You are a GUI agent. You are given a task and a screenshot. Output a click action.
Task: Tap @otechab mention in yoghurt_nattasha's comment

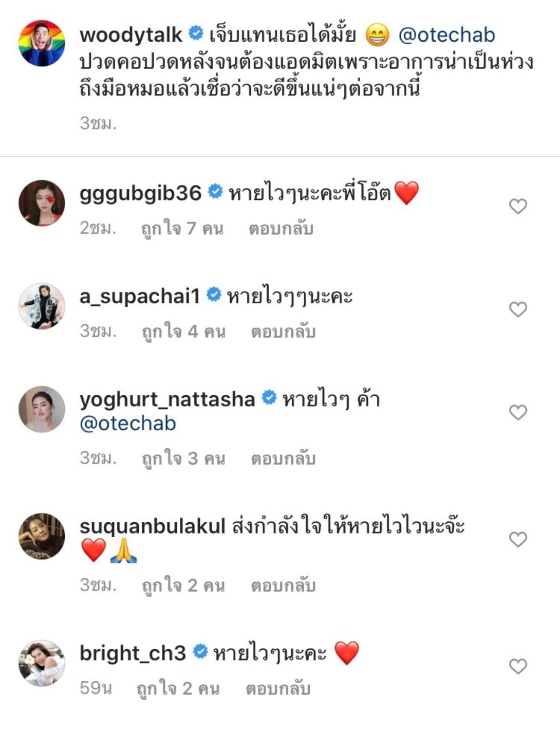point(128,424)
